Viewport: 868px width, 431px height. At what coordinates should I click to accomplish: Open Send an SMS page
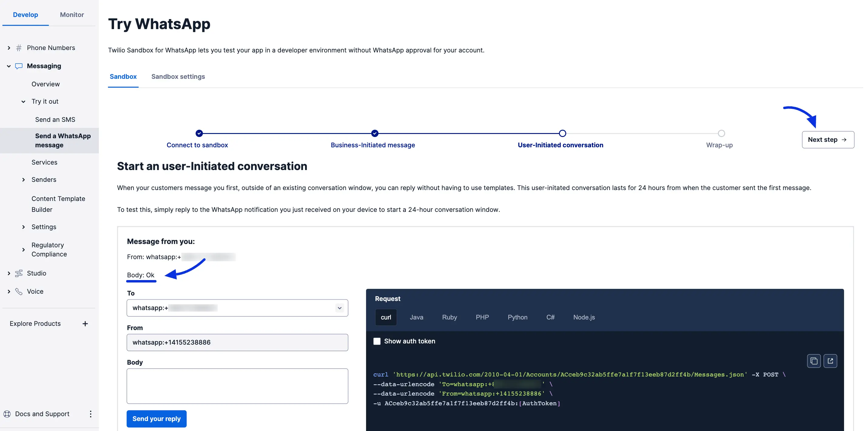(55, 119)
